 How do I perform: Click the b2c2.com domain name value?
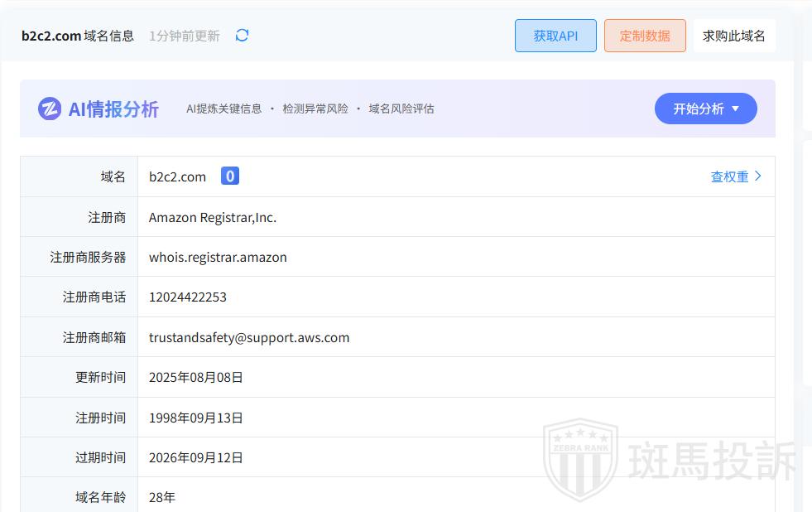pyautogui.click(x=177, y=176)
